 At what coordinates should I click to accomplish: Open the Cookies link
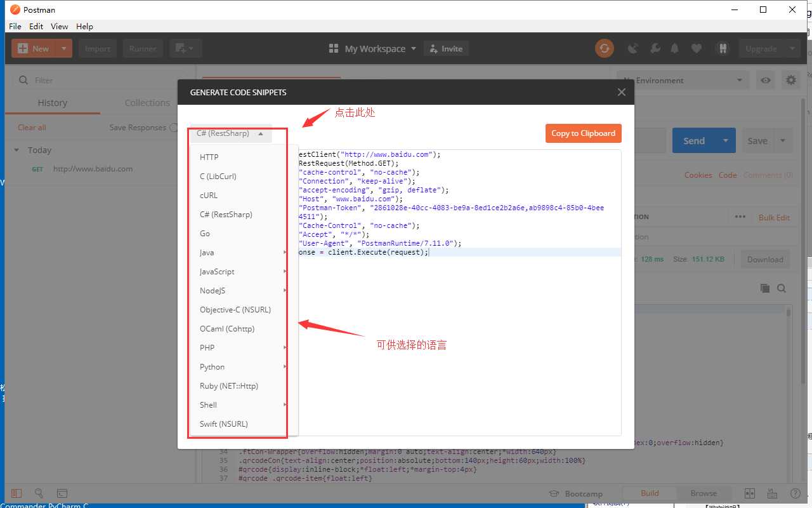[698, 175]
